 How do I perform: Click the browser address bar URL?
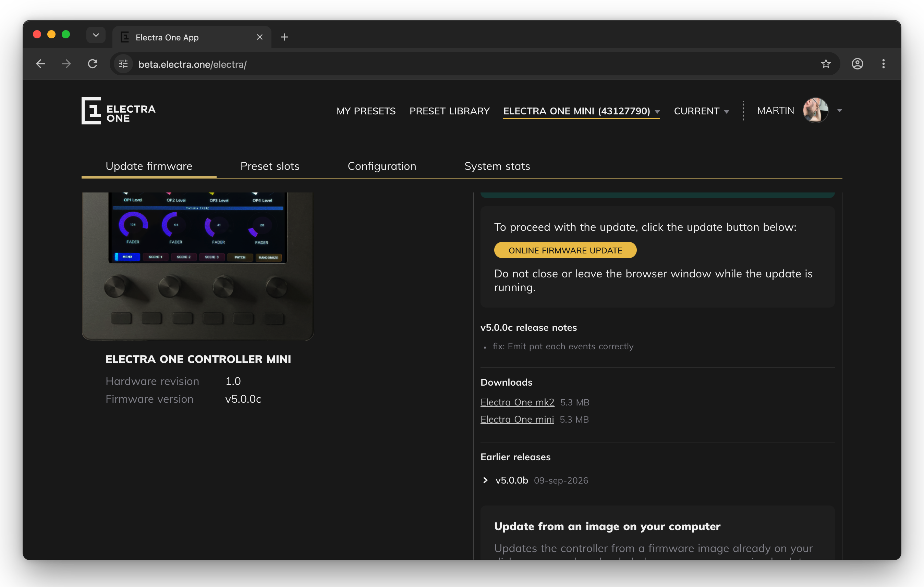192,64
